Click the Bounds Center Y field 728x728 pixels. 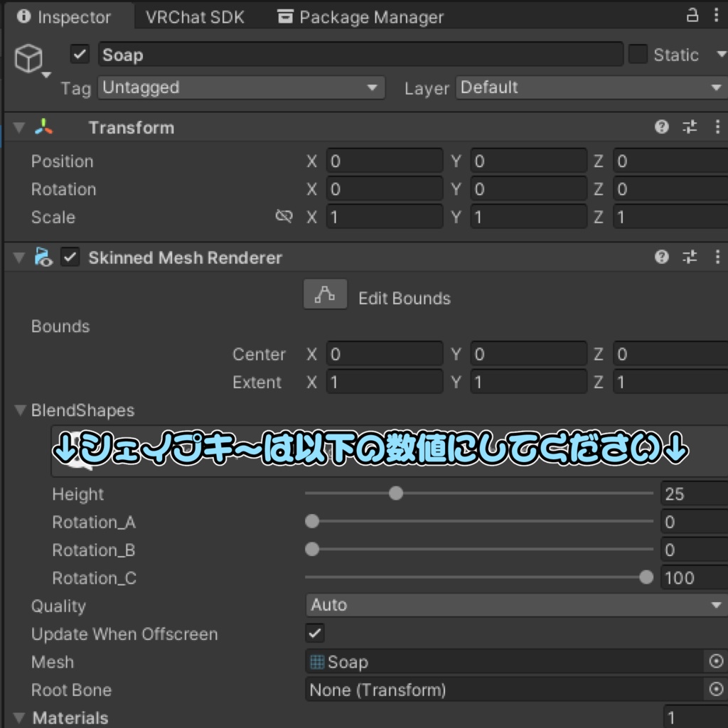point(528,354)
